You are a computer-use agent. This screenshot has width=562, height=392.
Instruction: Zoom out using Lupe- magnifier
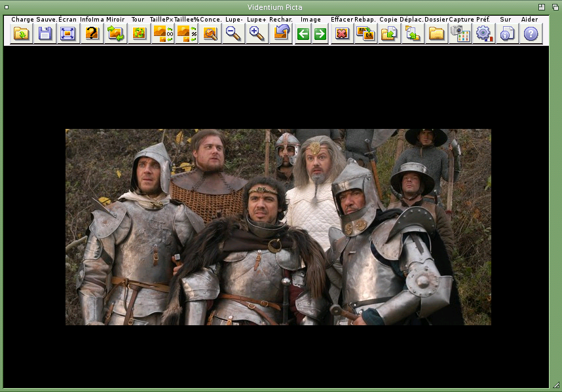point(233,33)
